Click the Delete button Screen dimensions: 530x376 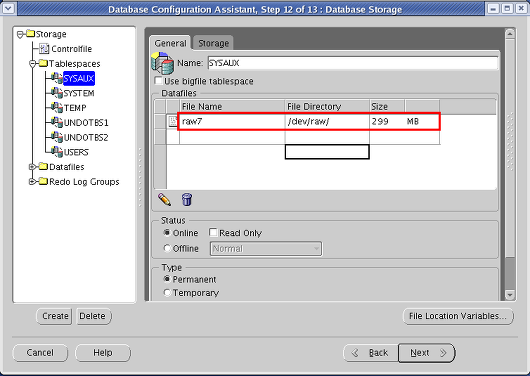tap(93, 316)
